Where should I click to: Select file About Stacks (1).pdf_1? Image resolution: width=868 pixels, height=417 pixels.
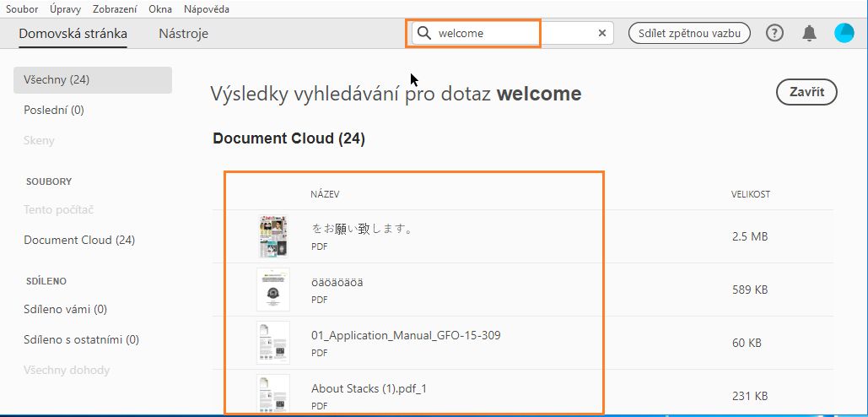tap(369, 389)
